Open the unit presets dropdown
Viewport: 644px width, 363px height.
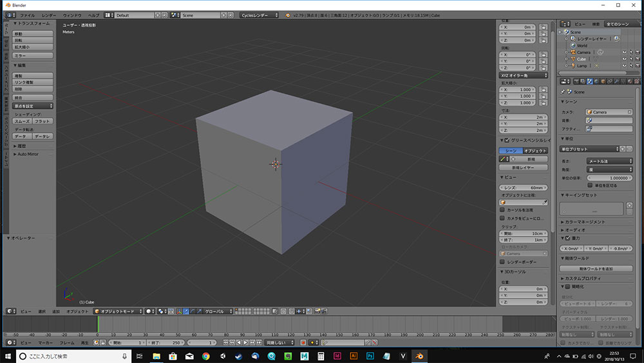(589, 149)
